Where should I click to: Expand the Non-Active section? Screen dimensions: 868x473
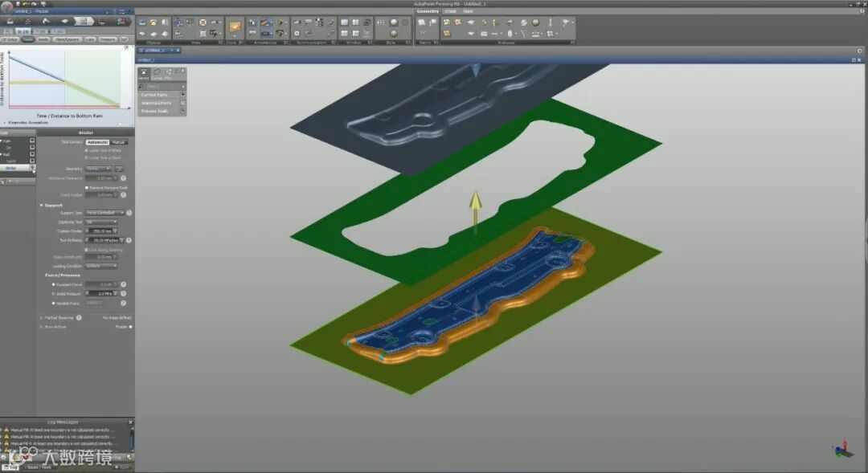pos(41,327)
